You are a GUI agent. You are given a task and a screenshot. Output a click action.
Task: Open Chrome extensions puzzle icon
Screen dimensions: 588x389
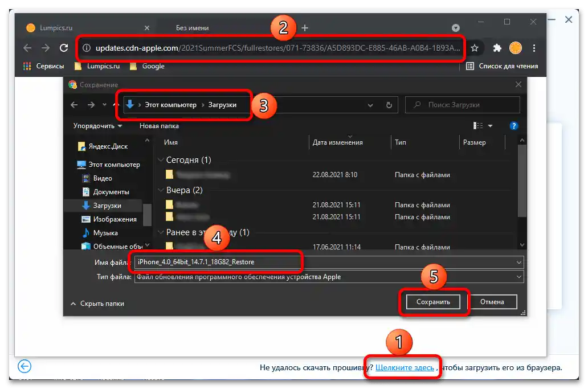click(x=497, y=48)
